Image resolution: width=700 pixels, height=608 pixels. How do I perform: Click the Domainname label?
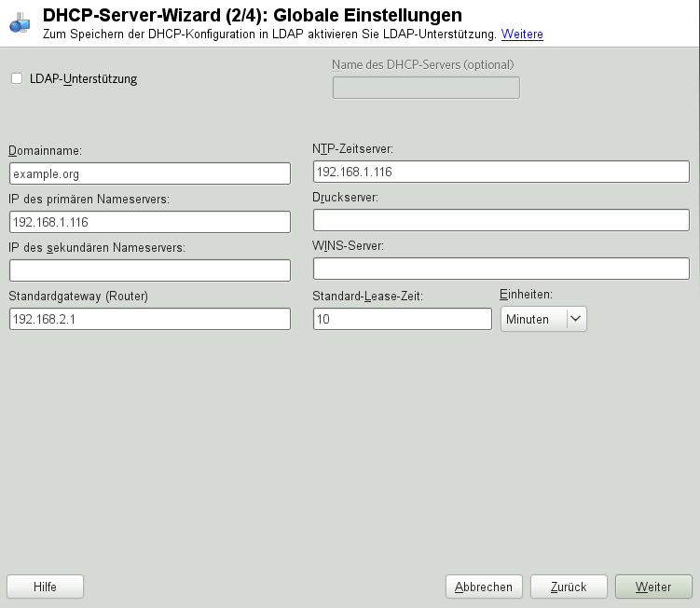(45, 150)
